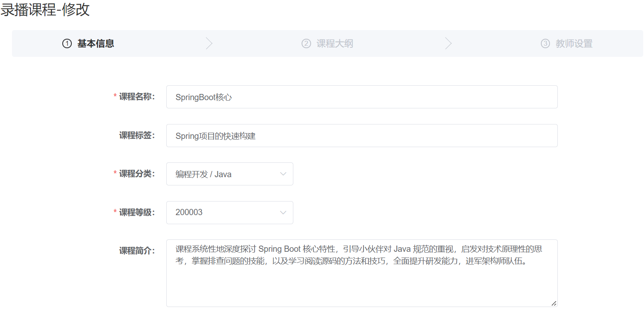Click the resize handle of 课程简介 textarea
Viewport: 644px width, 314px height.
click(554, 303)
